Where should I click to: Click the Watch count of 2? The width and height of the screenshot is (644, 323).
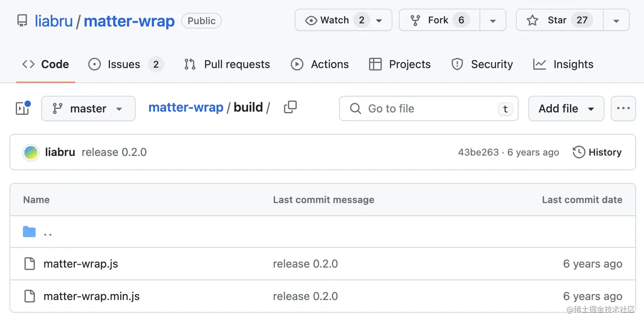[x=362, y=20]
